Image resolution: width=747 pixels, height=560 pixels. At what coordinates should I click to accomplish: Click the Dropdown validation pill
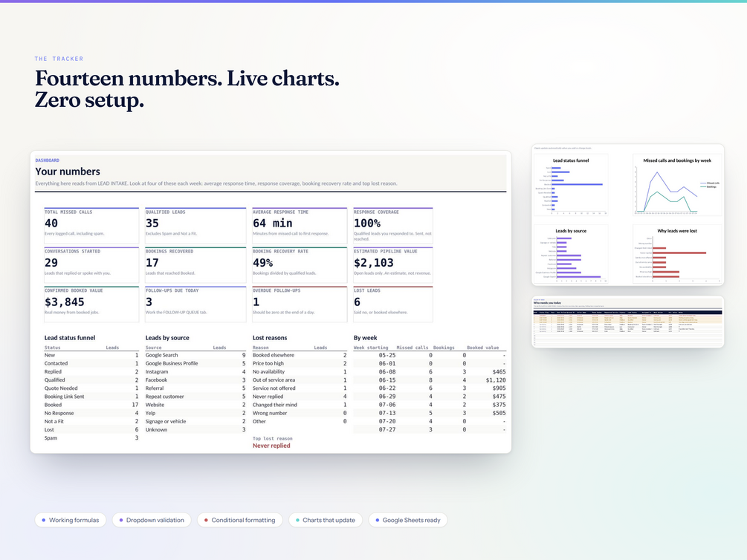click(x=152, y=520)
